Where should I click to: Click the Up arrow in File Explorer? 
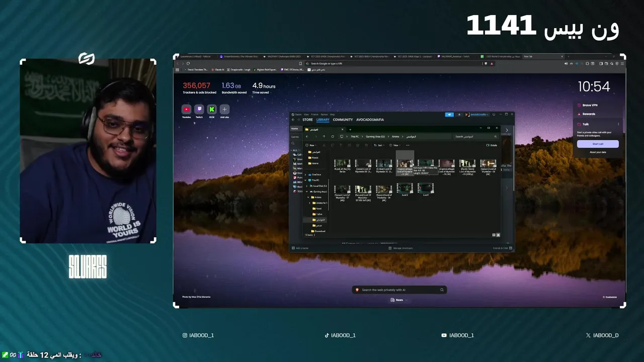[x=324, y=136]
